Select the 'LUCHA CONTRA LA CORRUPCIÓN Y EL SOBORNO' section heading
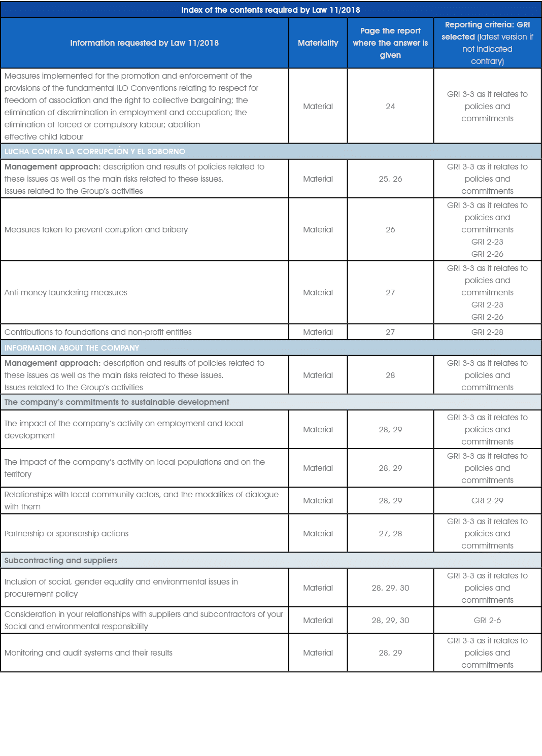Viewport: 542px width, 756px height. coord(95,151)
